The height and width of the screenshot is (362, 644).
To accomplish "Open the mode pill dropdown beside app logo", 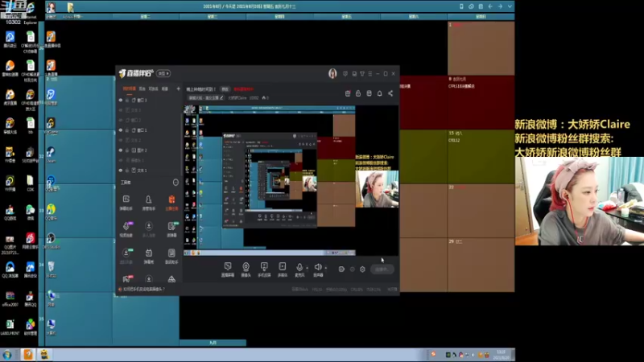I will (x=163, y=73).
